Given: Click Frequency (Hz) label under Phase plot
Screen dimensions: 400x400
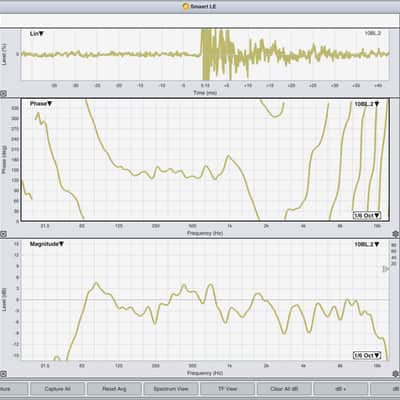Looking at the screenshot, I should tap(205, 233).
